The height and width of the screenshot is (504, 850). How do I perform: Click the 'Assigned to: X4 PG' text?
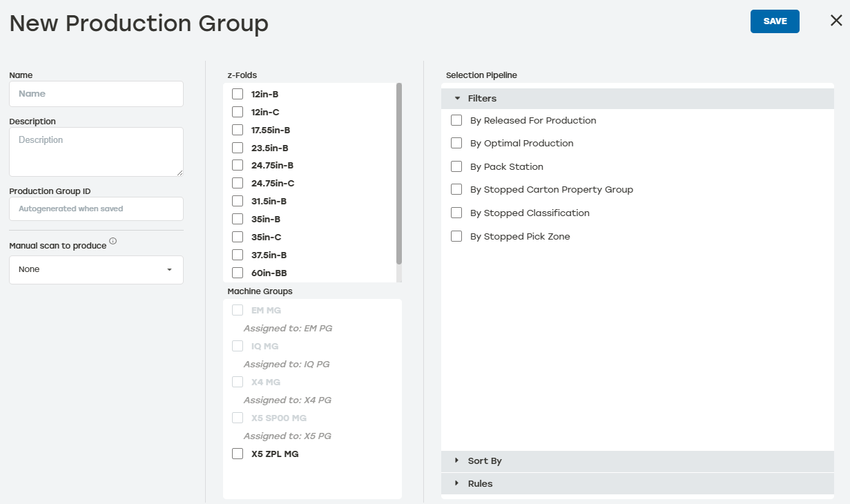(x=288, y=400)
